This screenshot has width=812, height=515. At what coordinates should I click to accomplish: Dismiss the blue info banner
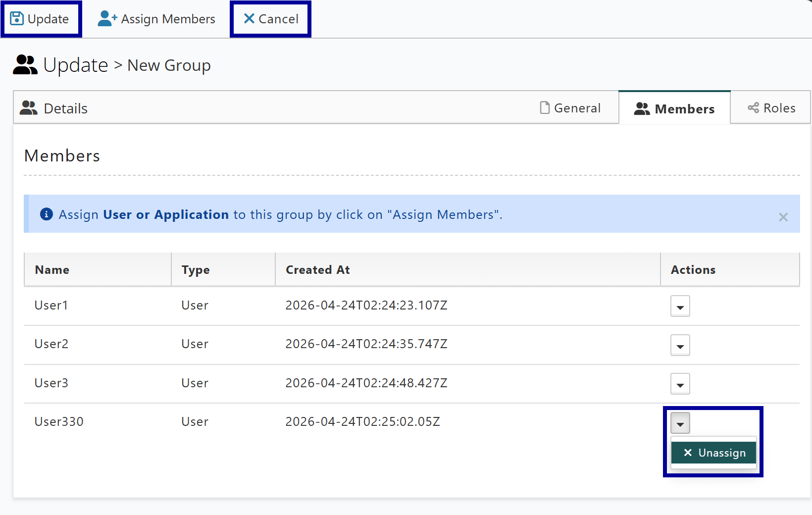pos(783,217)
